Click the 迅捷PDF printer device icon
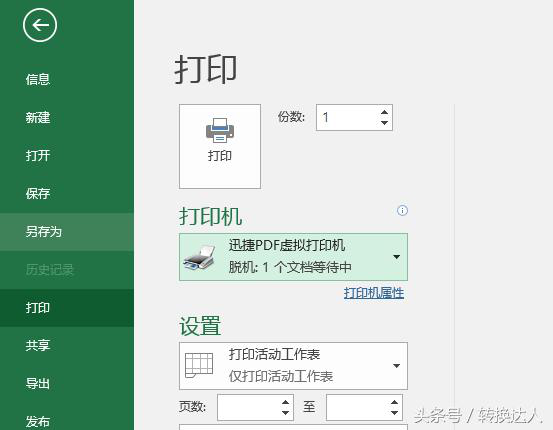Viewport: 553px width, 430px height. click(199, 258)
